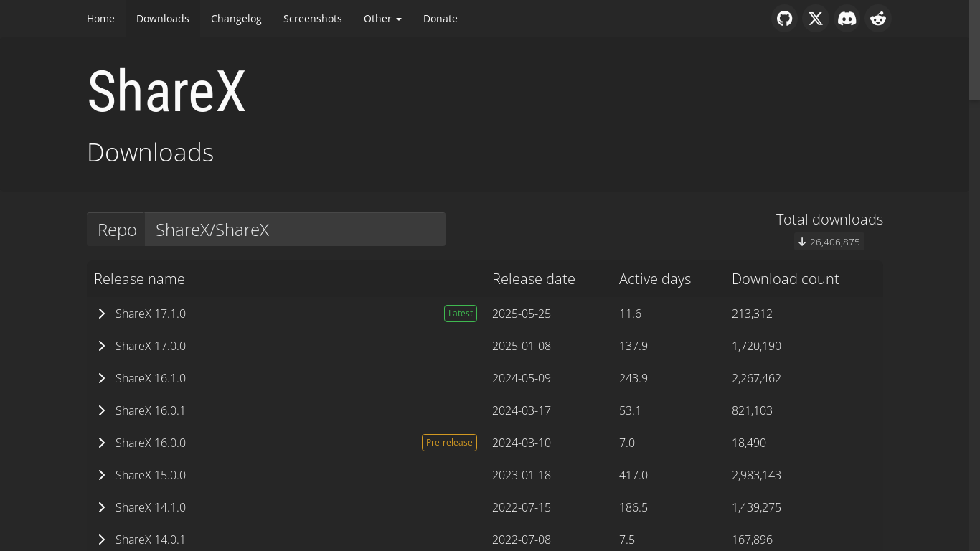Click the ShareX 14.1.0 release name
Screen dimensions: 980x551
[x=151, y=507]
